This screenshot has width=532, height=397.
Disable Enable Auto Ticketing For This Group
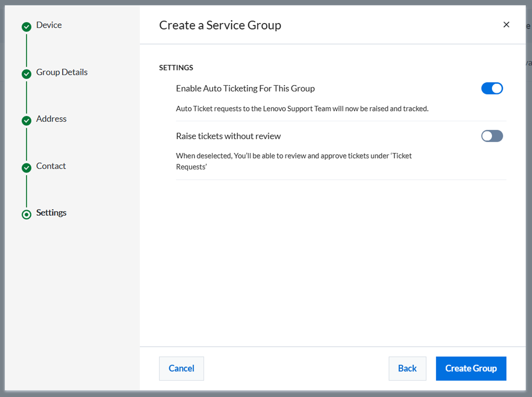492,88
